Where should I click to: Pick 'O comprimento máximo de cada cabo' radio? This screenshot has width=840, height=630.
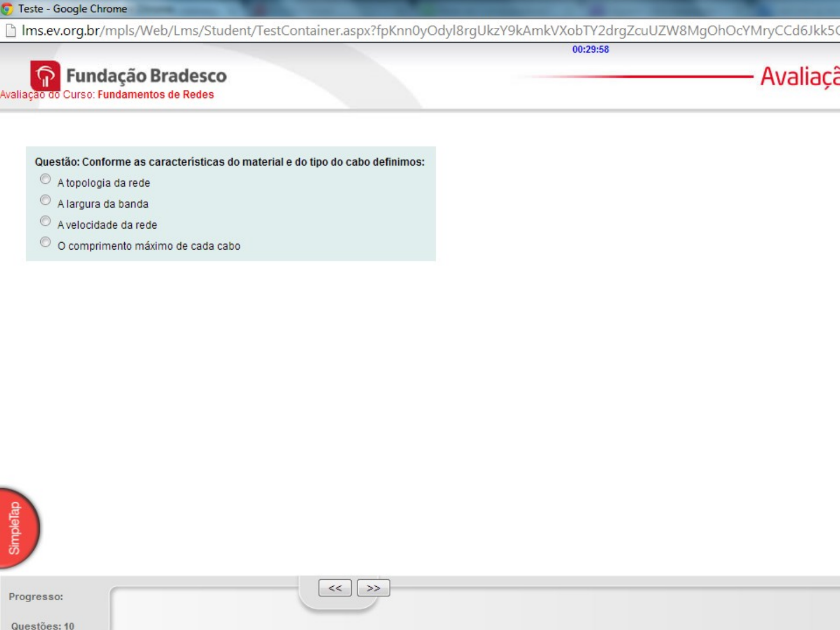[45, 242]
